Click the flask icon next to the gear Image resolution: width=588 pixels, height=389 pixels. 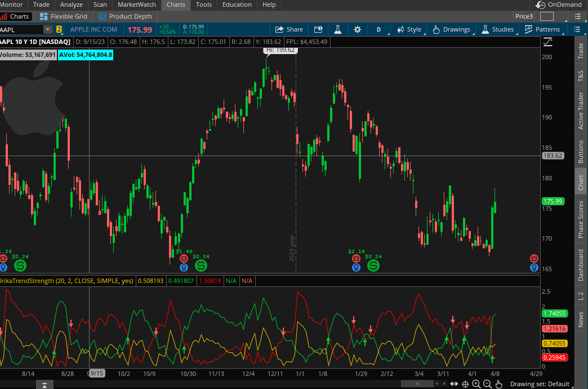tap(338, 29)
